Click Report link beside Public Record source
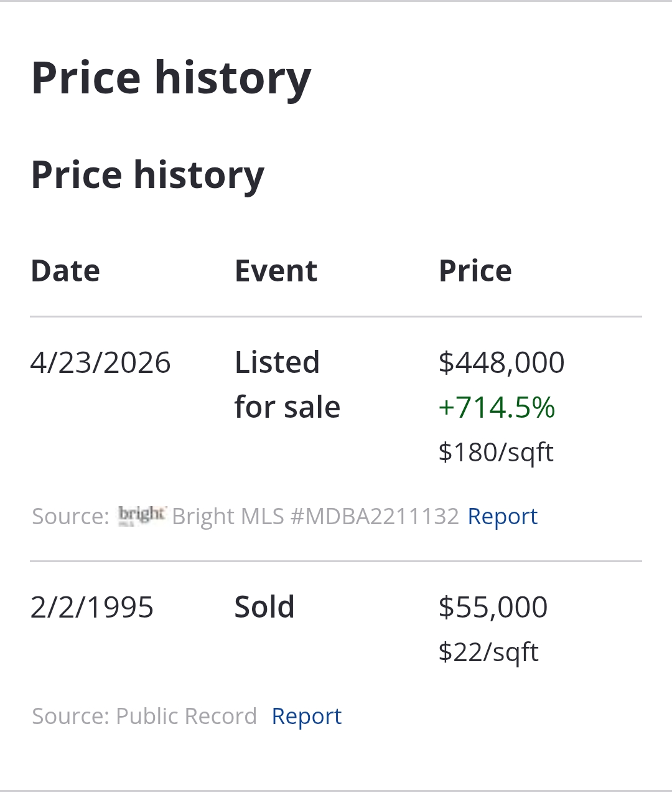 (x=306, y=716)
